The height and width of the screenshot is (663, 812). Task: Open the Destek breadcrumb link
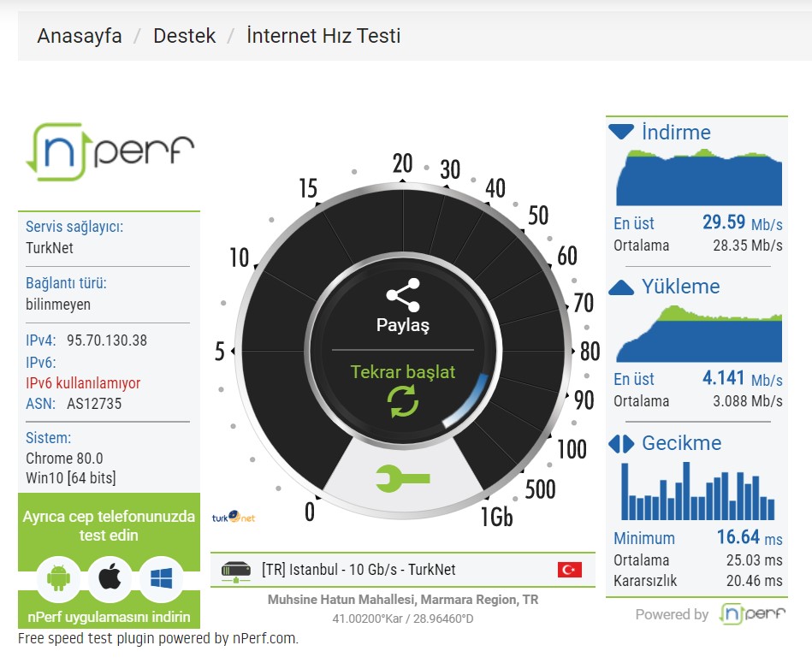(x=184, y=36)
